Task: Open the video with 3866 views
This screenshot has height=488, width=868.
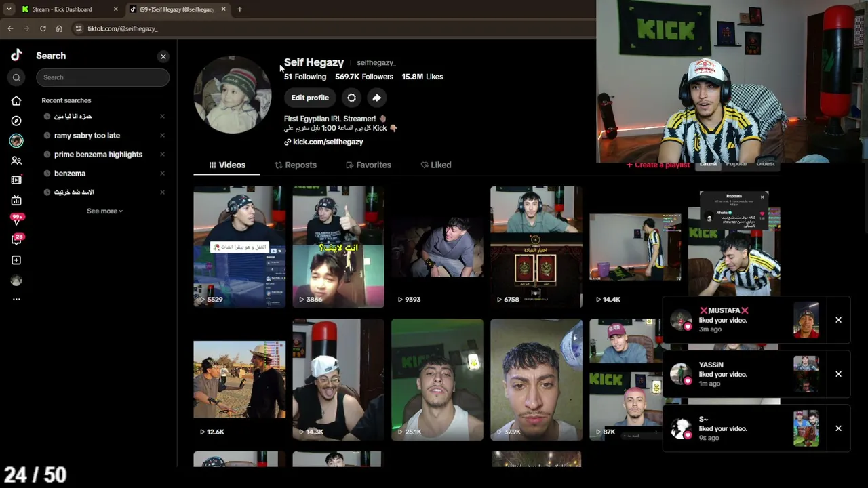Action: 338,247
